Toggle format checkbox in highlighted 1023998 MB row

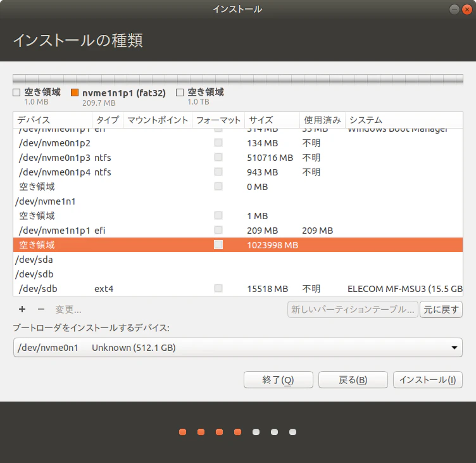[x=218, y=244]
